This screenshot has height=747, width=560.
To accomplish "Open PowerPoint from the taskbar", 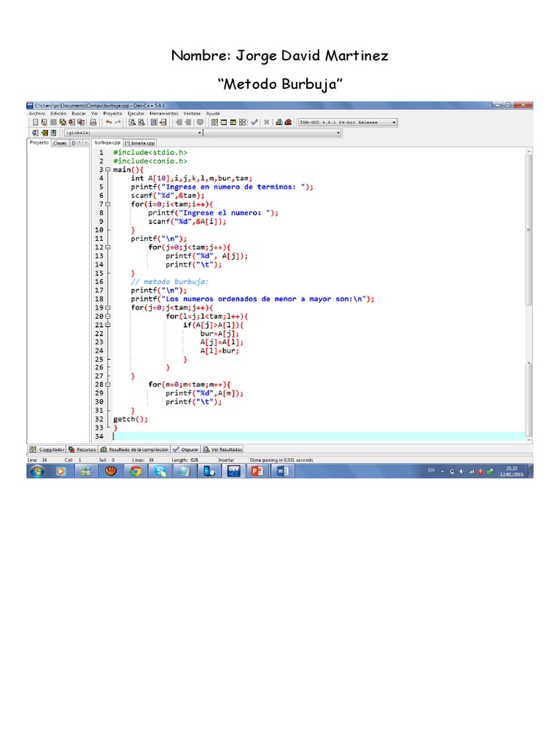I will [256, 471].
